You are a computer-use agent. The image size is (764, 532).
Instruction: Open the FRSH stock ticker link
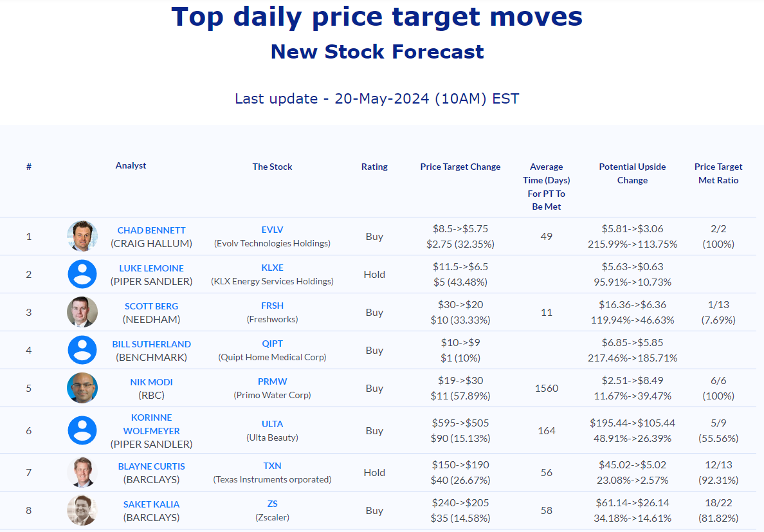point(273,306)
